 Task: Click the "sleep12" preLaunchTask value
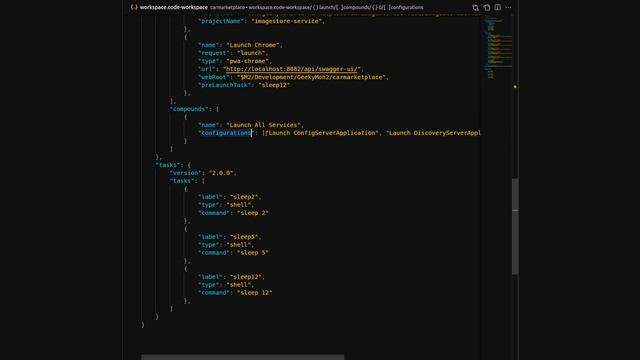[x=274, y=85]
